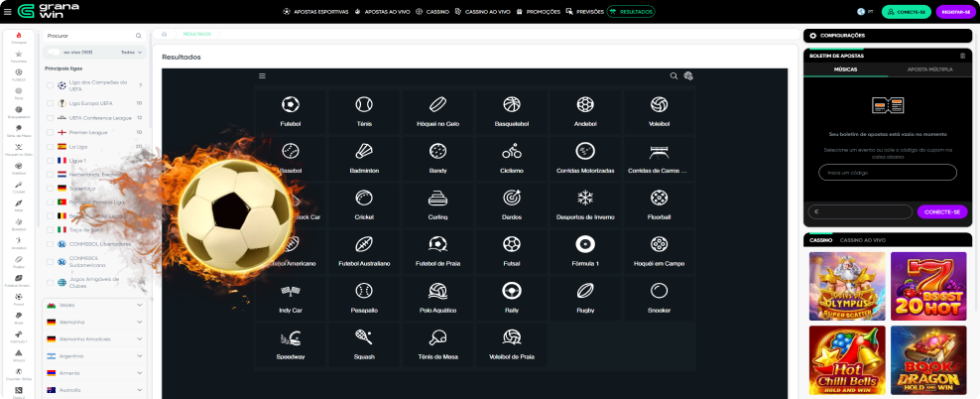The image size is (980, 399).
Task: Switch to the Aposta Múltipla tab
Action: (x=922, y=70)
